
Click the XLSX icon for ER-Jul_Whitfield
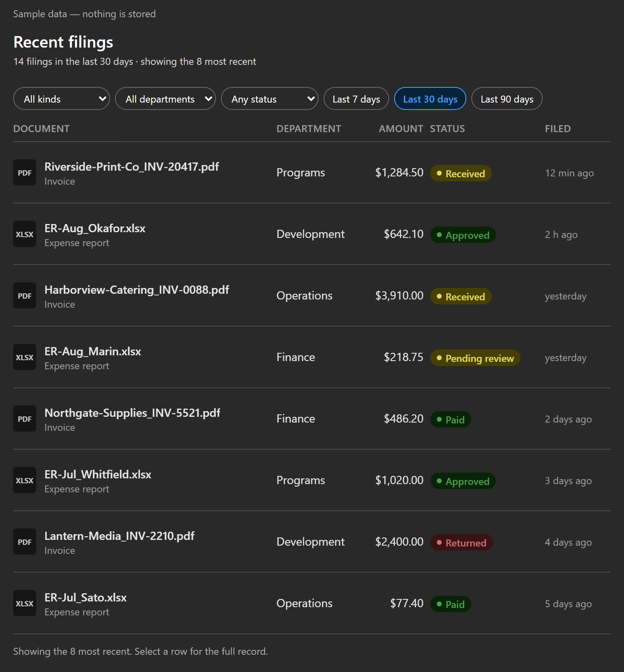point(25,480)
